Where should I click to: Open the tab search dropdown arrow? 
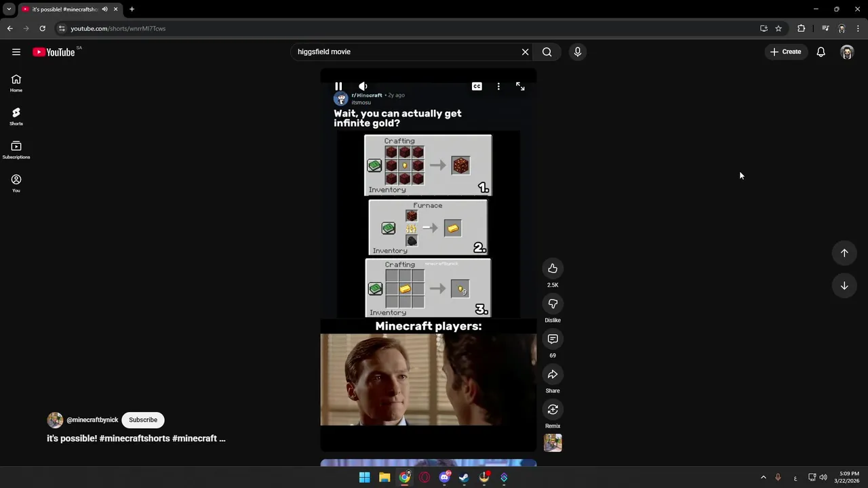pos(9,9)
